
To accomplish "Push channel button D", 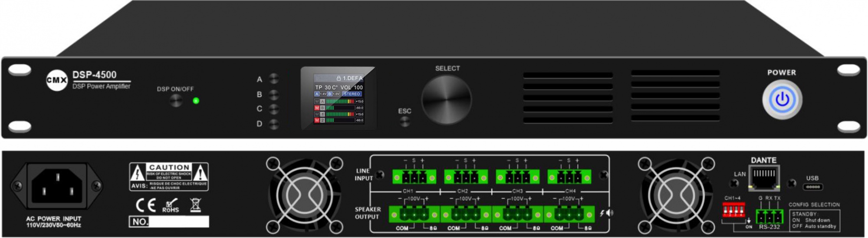I will [x=273, y=124].
